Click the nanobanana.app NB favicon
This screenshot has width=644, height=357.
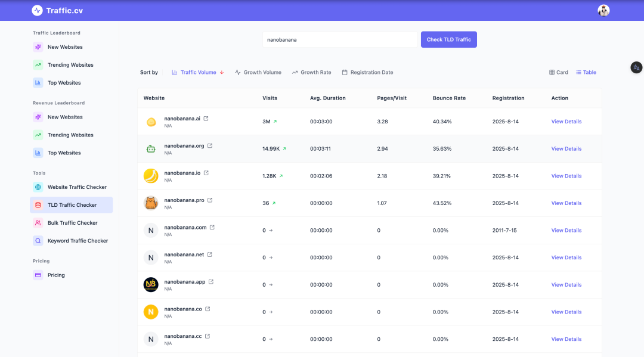click(151, 284)
